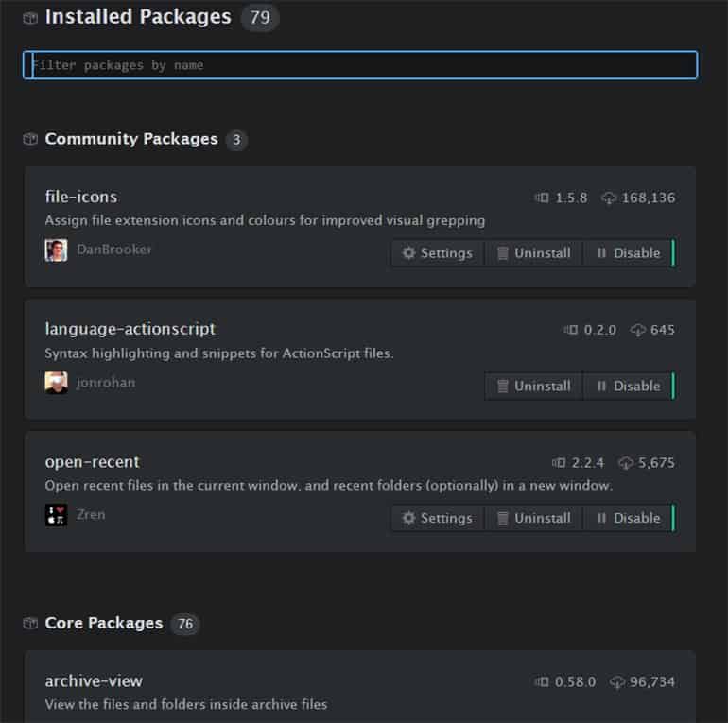Uninstall the open-recent package

pos(534,518)
